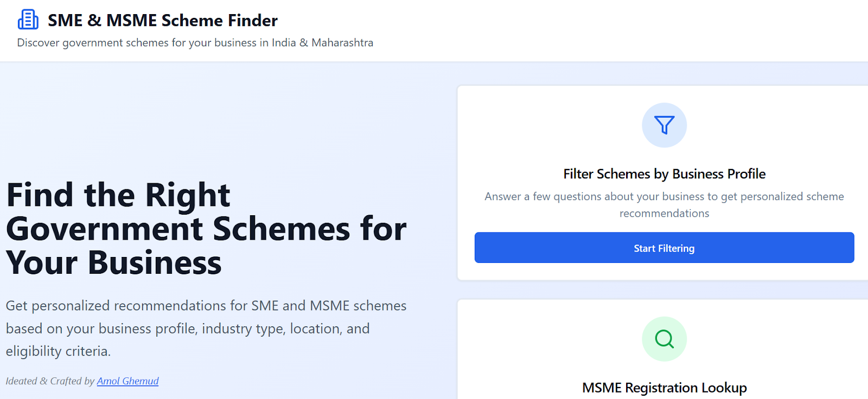Click the green magnifier search icon
Image resolution: width=868 pixels, height=399 pixels.
664,339
